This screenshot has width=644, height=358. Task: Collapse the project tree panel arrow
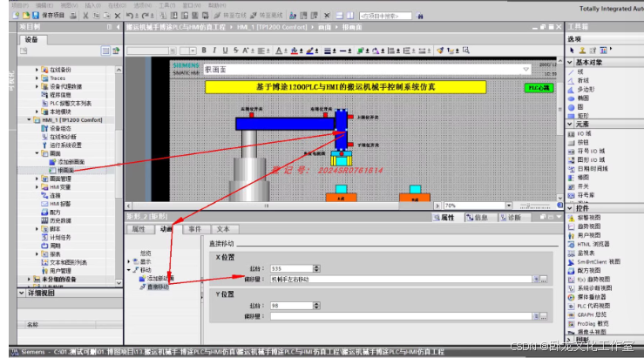pyautogui.click(x=119, y=27)
